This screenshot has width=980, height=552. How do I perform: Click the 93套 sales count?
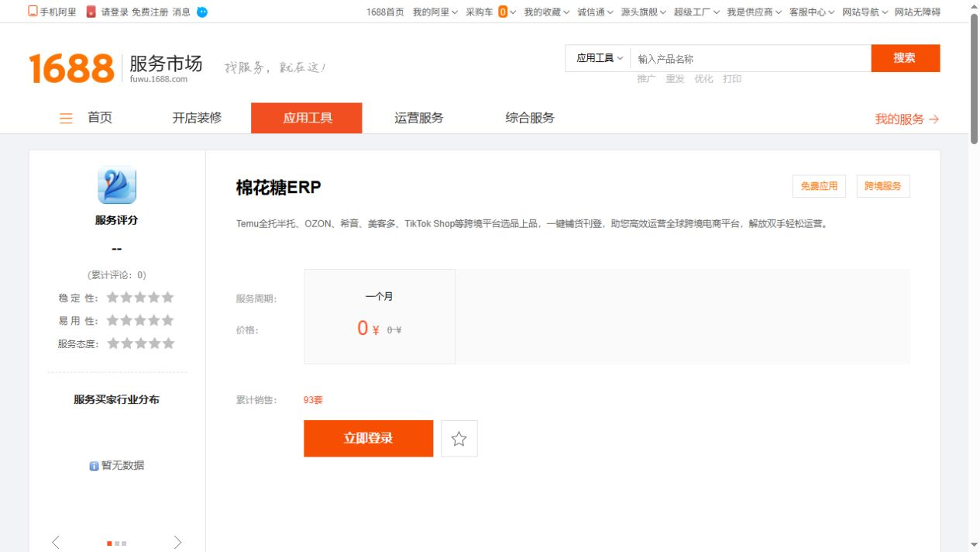(x=313, y=400)
